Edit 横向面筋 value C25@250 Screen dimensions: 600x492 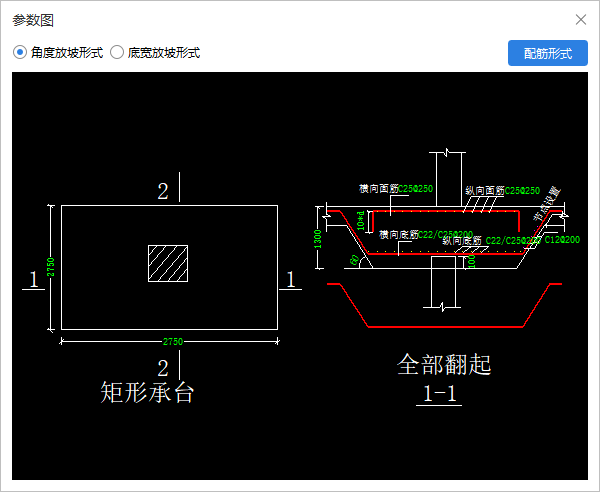pos(416,189)
